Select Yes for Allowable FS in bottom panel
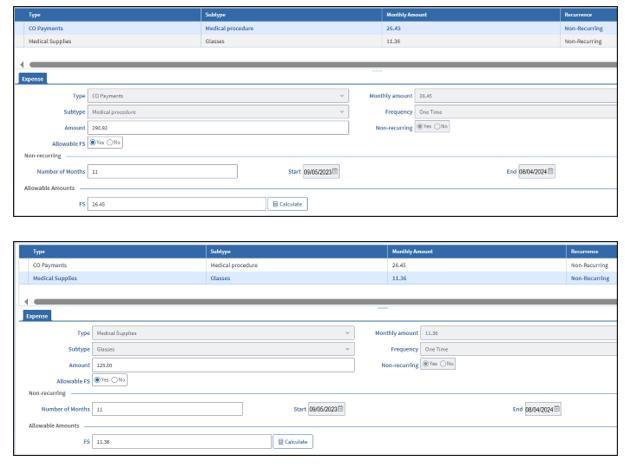 tap(97, 380)
